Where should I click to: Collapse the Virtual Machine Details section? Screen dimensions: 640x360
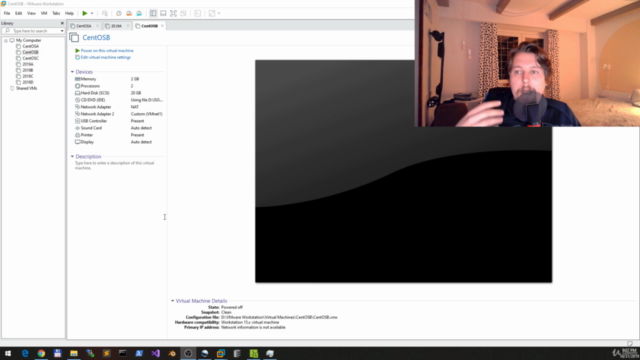coord(172,301)
